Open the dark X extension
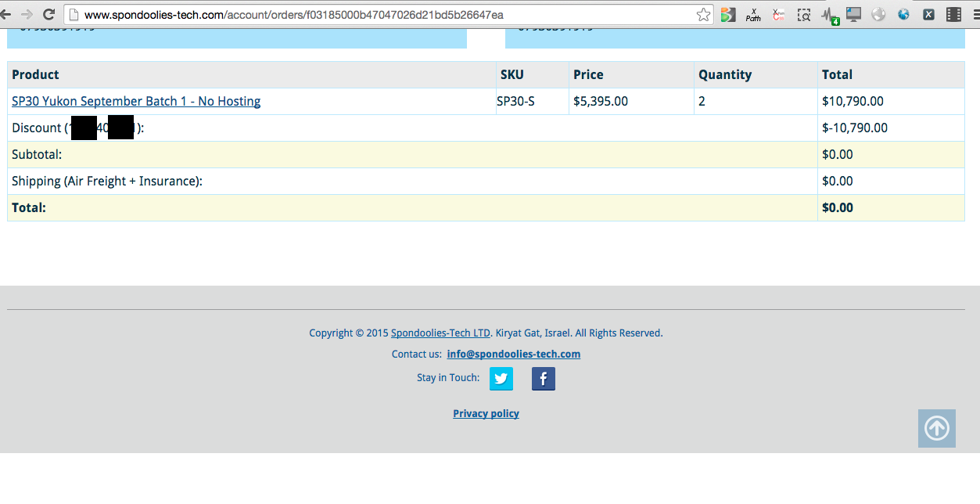This screenshot has height=504, width=980. point(928,14)
